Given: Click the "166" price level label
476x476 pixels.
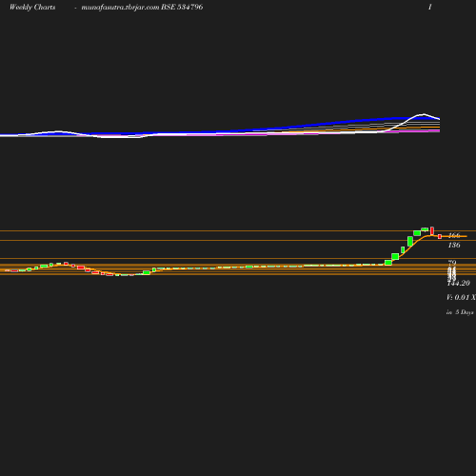Looking at the screenshot, I should click(454, 235).
